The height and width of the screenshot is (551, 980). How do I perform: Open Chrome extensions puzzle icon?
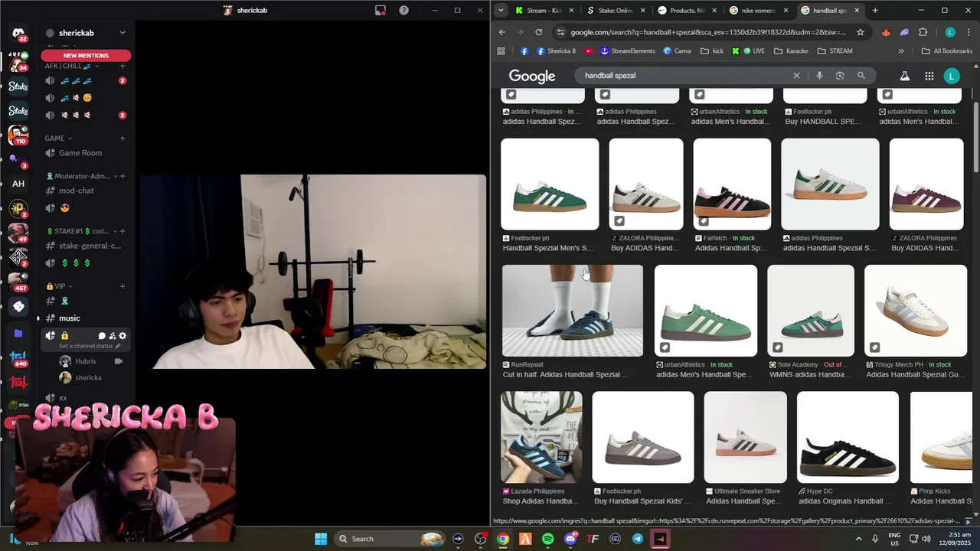[x=923, y=32]
